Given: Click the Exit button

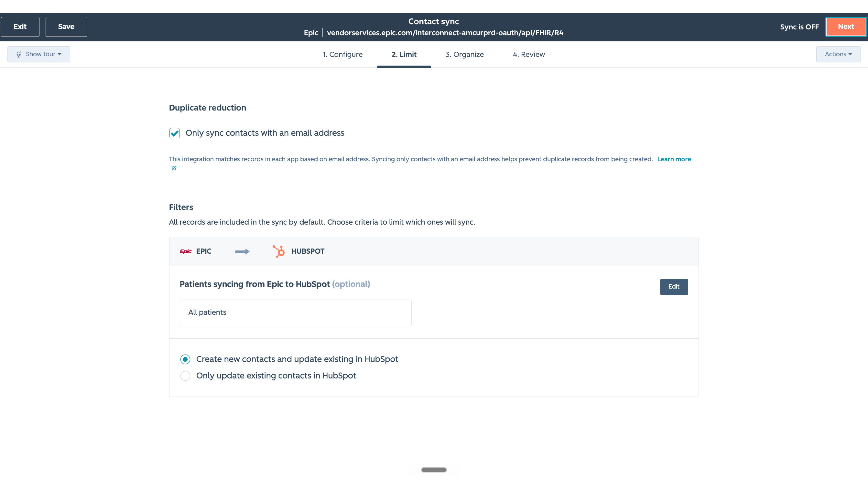Looking at the screenshot, I should point(20,27).
